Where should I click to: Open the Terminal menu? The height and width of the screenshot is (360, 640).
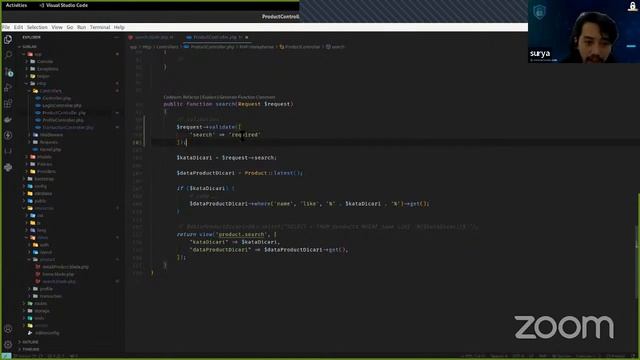(x=100, y=27)
